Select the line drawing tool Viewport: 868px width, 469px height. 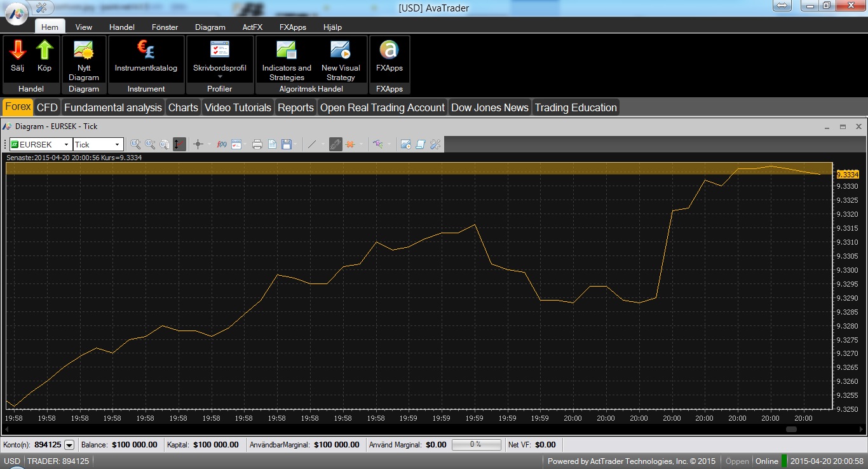pyautogui.click(x=311, y=144)
